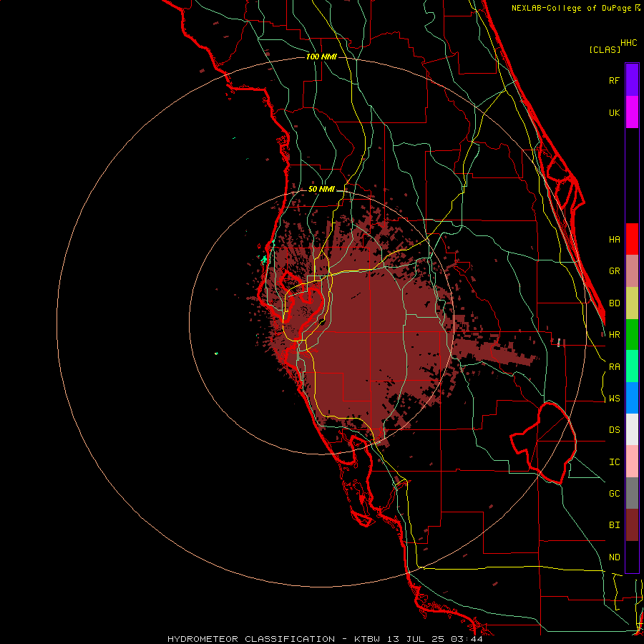This screenshot has height=644, width=644.
Task: Click the DS white legend color swatch
Action: pyautogui.click(x=632, y=429)
